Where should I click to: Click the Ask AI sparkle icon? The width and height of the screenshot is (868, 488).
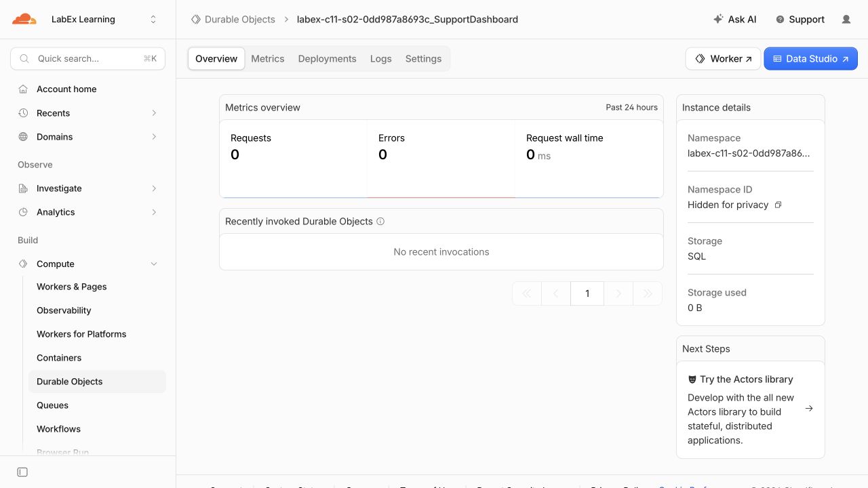(x=719, y=19)
